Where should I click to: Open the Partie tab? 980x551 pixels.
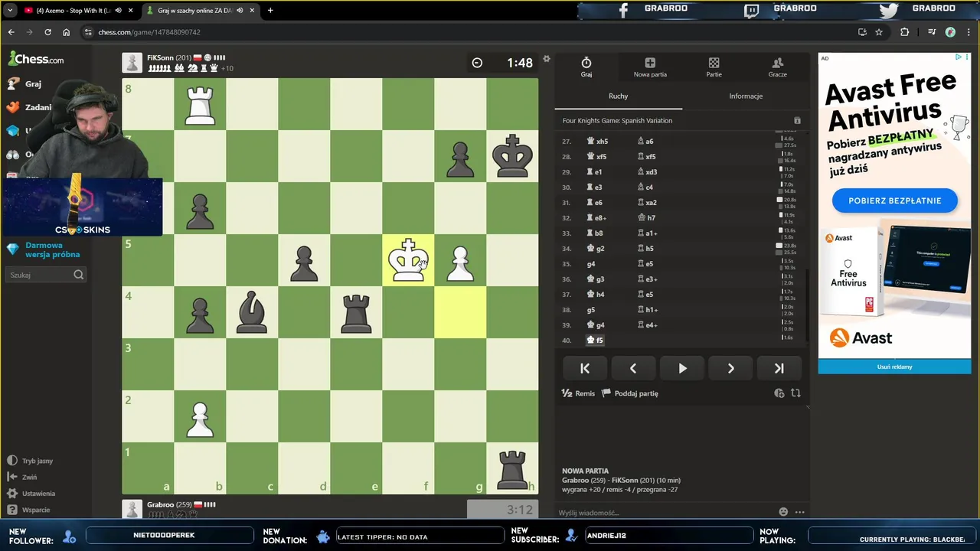pyautogui.click(x=714, y=67)
